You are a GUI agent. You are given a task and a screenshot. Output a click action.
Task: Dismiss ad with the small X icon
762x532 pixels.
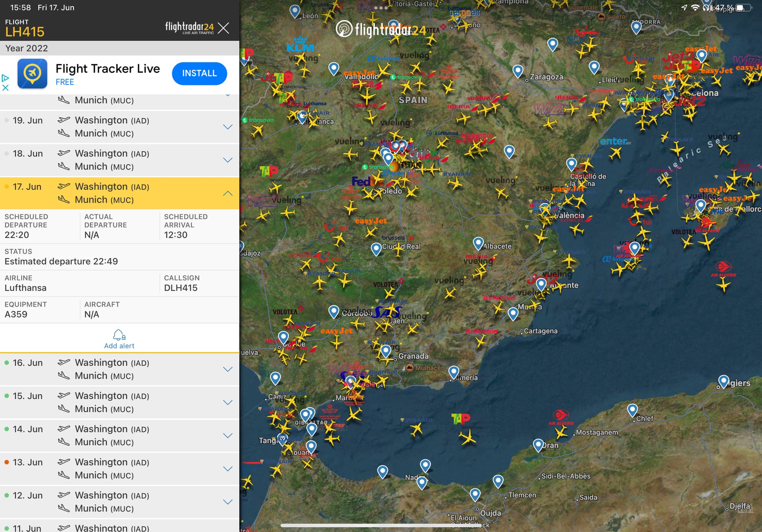pyautogui.click(x=5, y=88)
